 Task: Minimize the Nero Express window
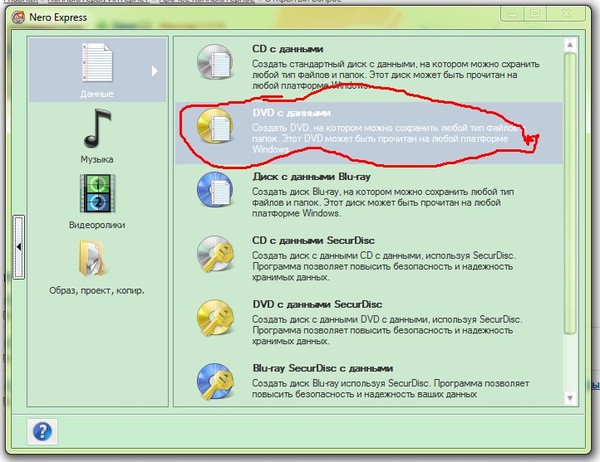click(512, 14)
